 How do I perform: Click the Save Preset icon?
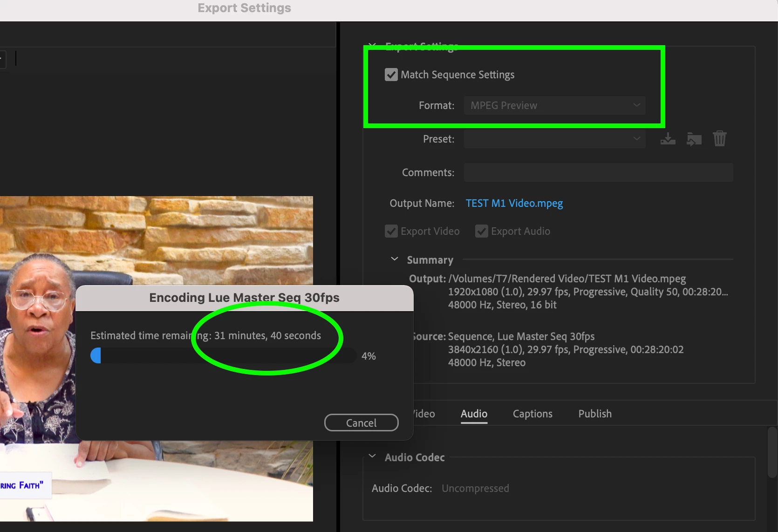point(668,139)
